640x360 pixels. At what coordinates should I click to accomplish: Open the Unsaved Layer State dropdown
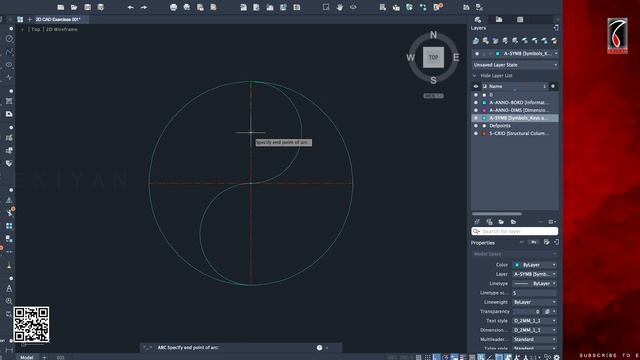click(x=515, y=65)
